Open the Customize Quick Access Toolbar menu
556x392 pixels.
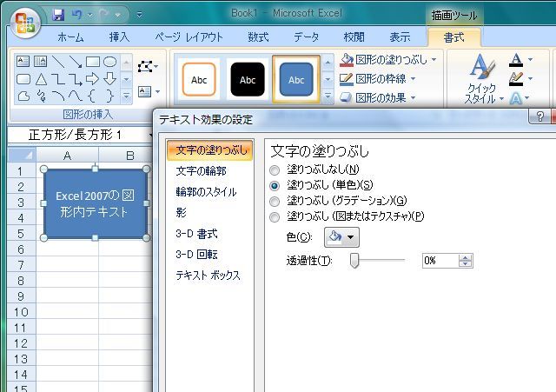point(139,15)
